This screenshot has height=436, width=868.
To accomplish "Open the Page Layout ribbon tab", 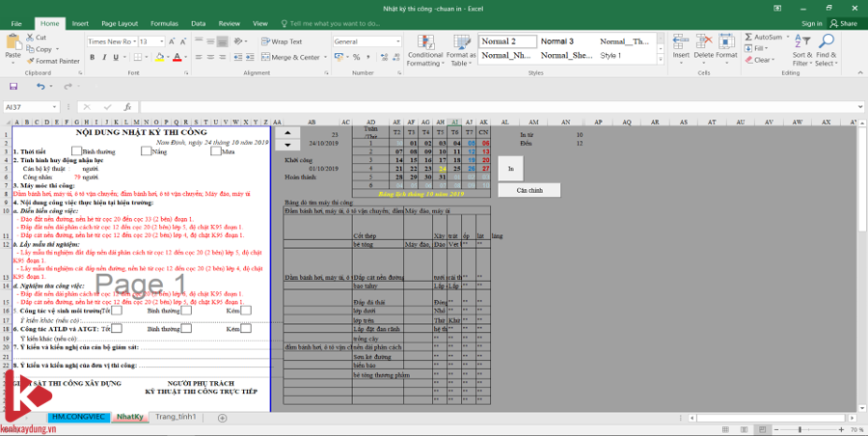I will (120, 22).
